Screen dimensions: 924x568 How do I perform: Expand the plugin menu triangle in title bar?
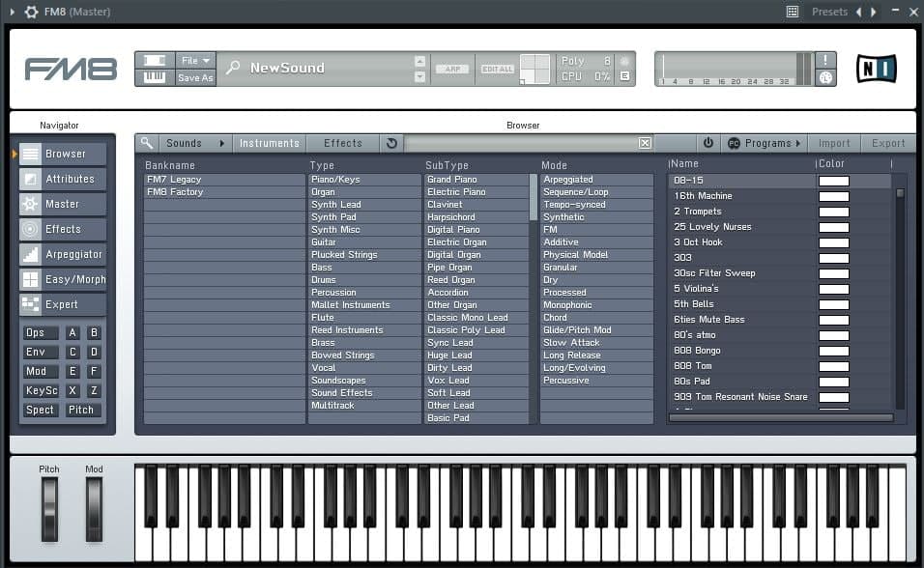click(12, 12)
